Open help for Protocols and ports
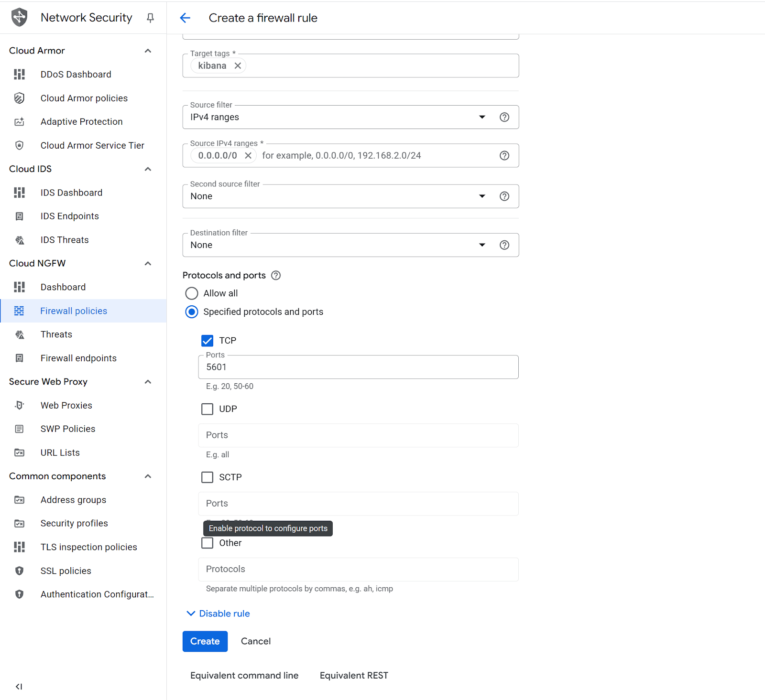This screenshot has width=765, height=700. pos(276,276)
